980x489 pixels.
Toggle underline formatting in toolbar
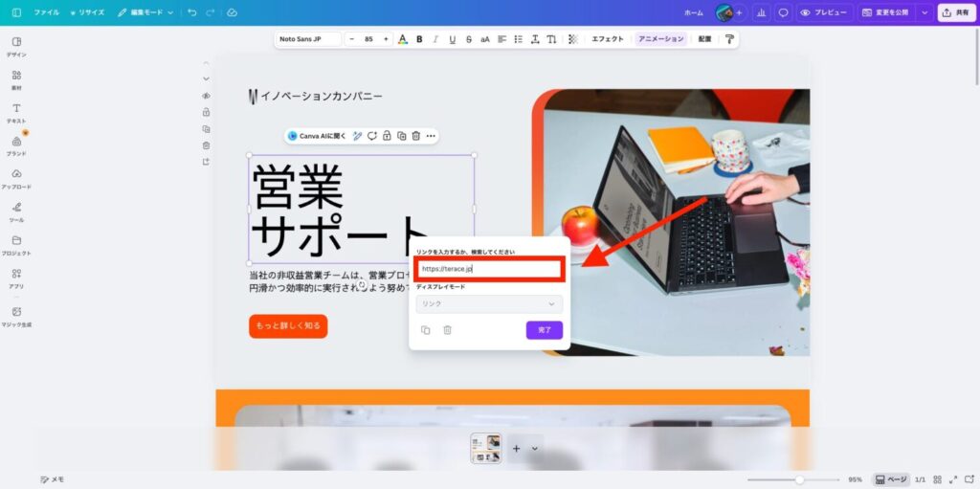452,39
